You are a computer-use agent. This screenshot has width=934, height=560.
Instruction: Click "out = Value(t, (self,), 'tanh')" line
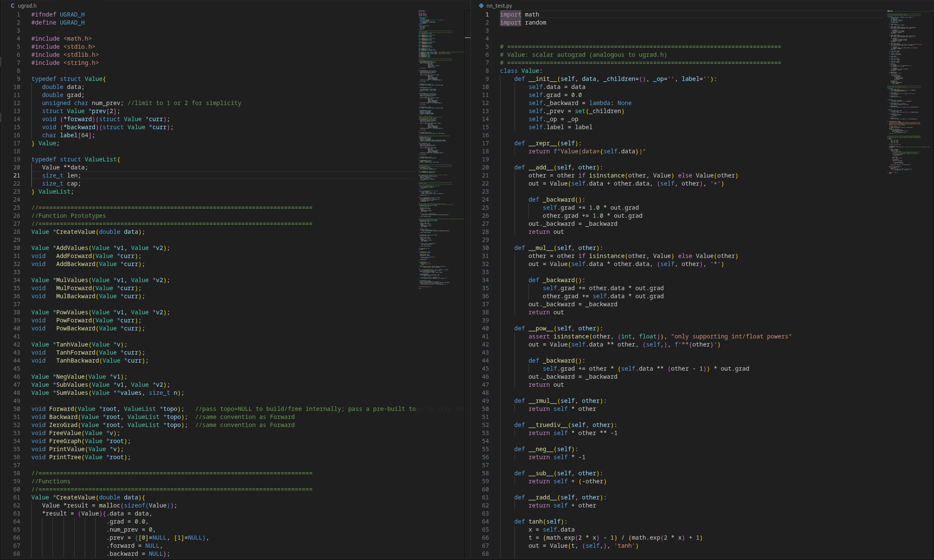[x=584, y=546]
